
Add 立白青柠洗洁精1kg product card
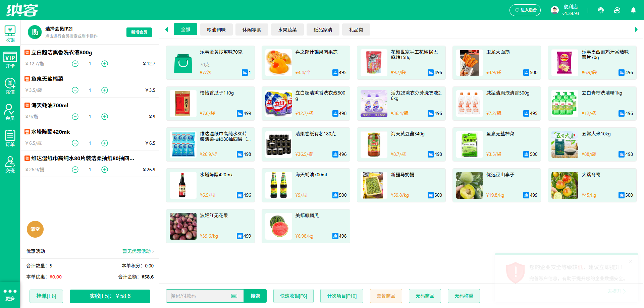[x=592, y=104]
